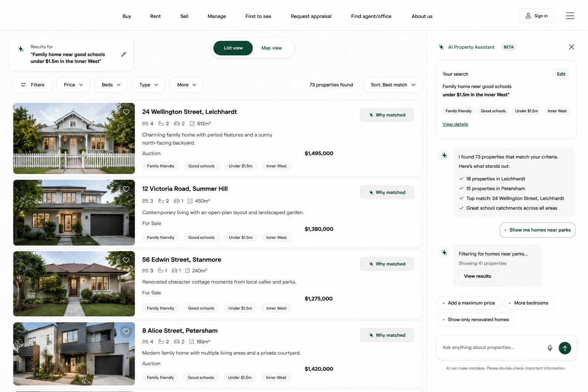Open 8 Alice Street, Petersham title

coord(180,331)
